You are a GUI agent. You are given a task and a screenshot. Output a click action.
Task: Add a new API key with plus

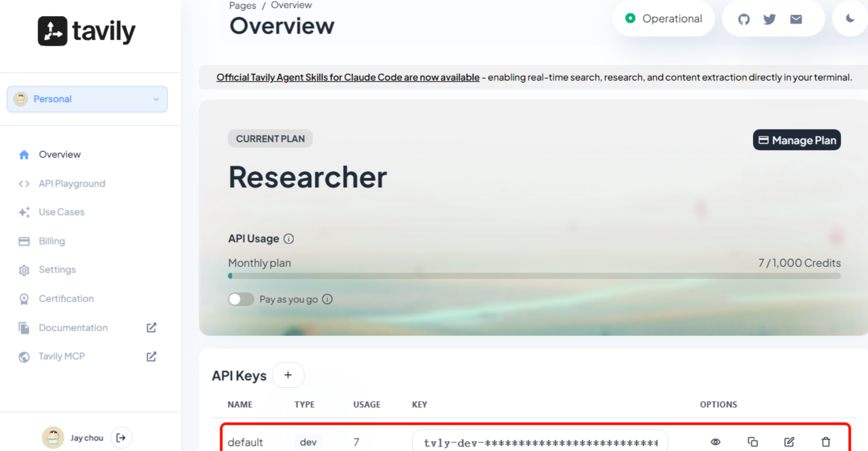point(288,375)
